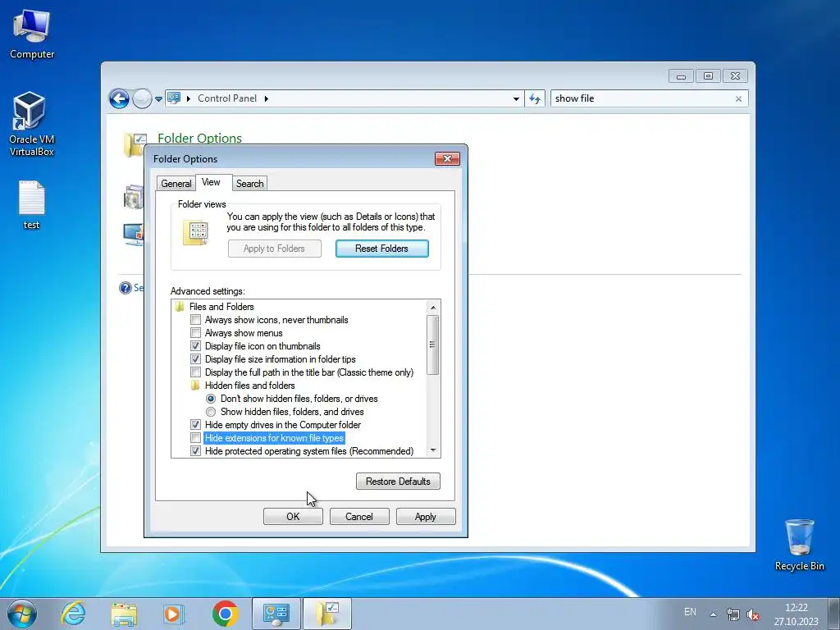Check Display the full path in title bar

coord(195,372)
